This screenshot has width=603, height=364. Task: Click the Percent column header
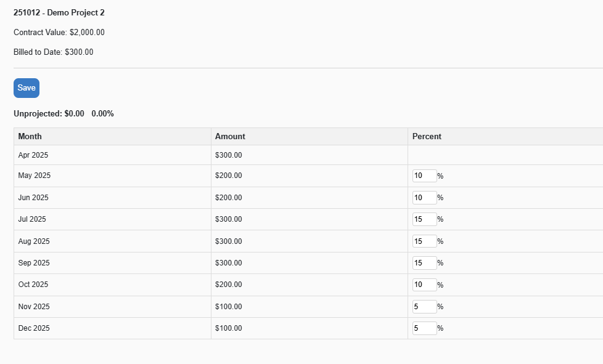pyautogui.click(x=427, y=137)
